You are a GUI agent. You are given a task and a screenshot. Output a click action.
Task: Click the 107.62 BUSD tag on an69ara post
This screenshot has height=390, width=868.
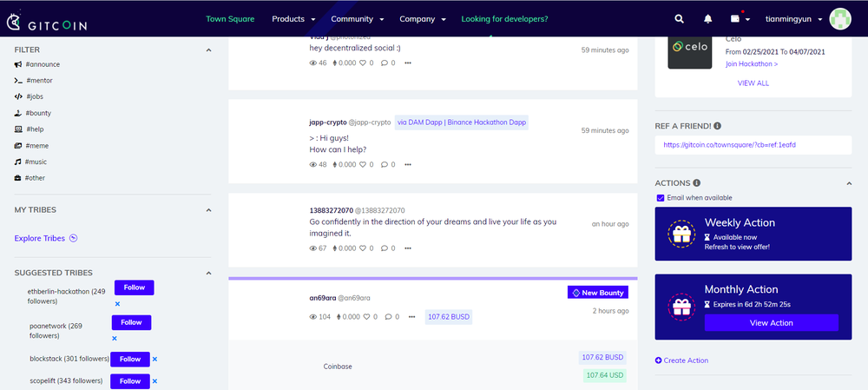click(x=449, y=317)
